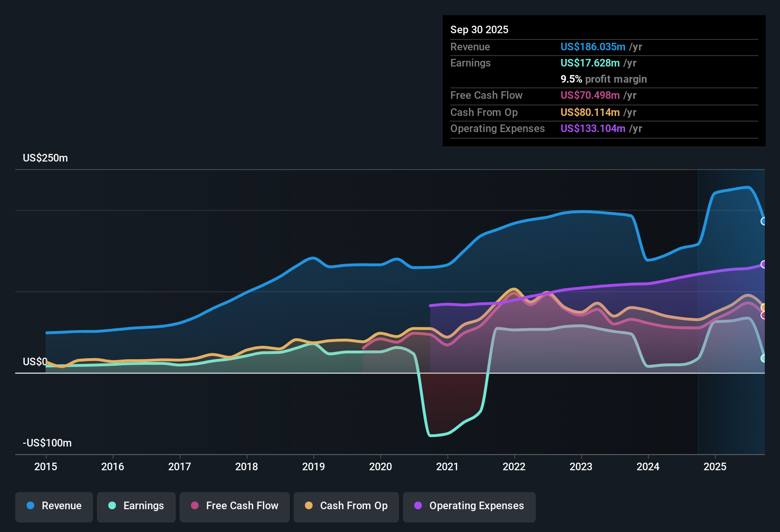
Task: Select the blue Revenue endpoint marker on the chart
Action: point(763,220)
